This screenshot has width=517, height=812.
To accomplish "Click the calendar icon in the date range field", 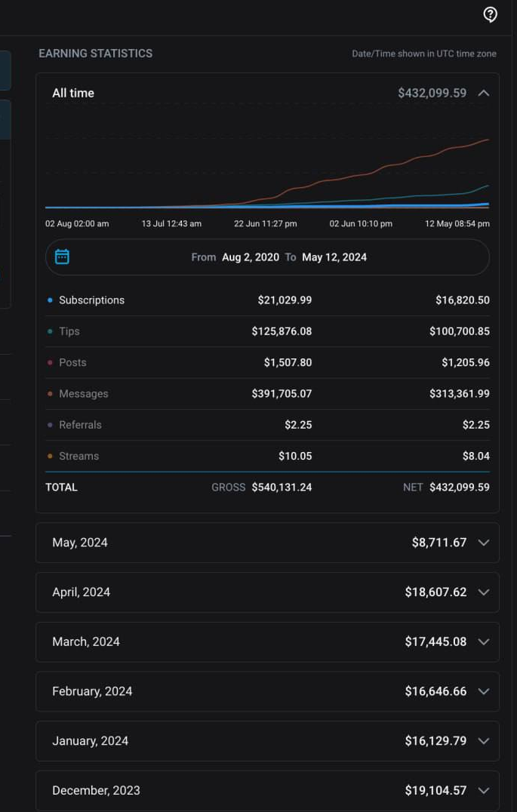I will point(61,257).
